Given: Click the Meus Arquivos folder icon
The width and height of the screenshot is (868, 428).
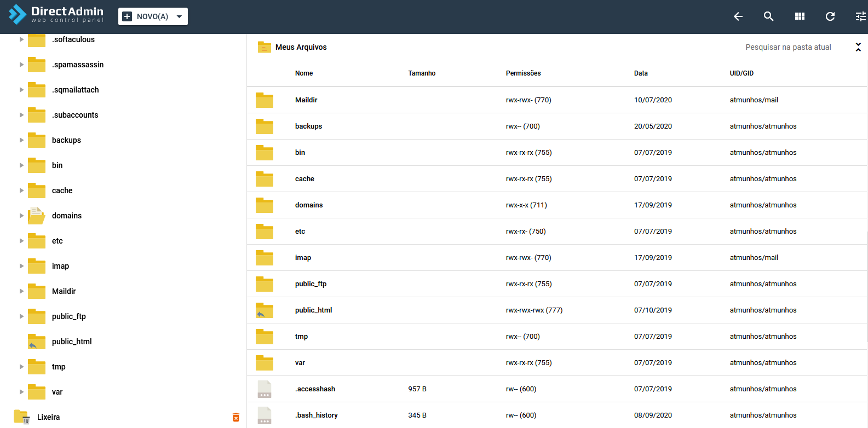Looking at the screenshot, I should tap(265, 47).
